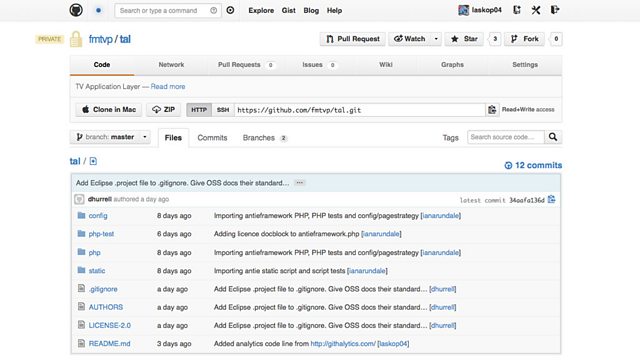
Task: Switch to the Code tab
Action: coord(102,64)
